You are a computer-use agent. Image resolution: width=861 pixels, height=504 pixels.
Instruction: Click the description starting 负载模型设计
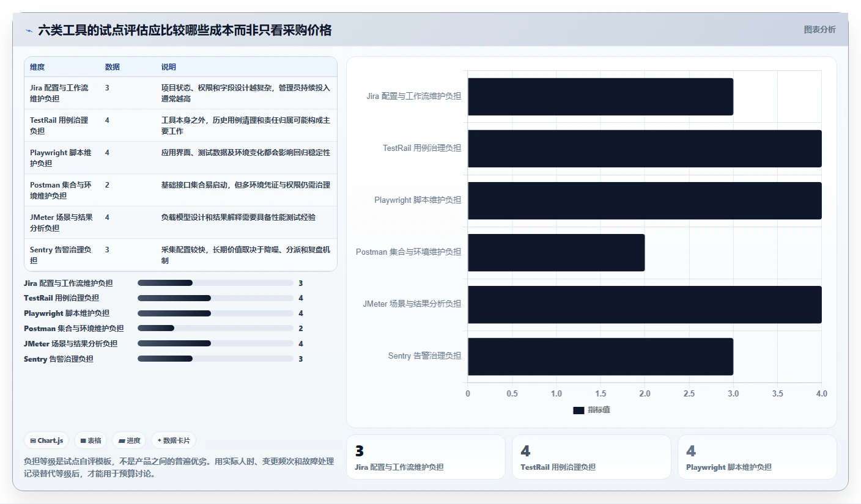point(238,217)
